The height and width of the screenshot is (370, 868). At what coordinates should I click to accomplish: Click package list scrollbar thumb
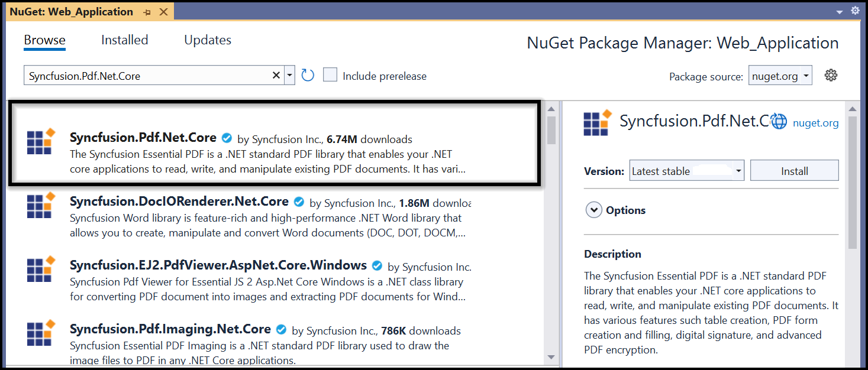tap(551, 131)
